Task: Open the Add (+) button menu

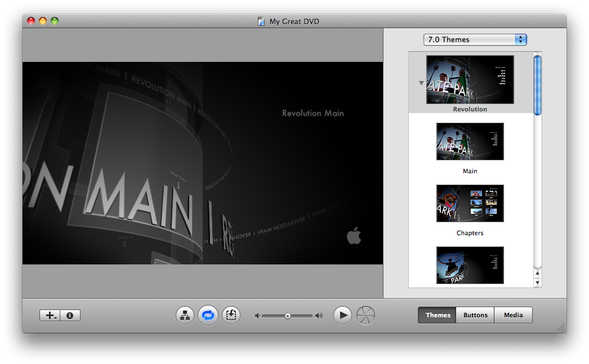Action: 50,316
